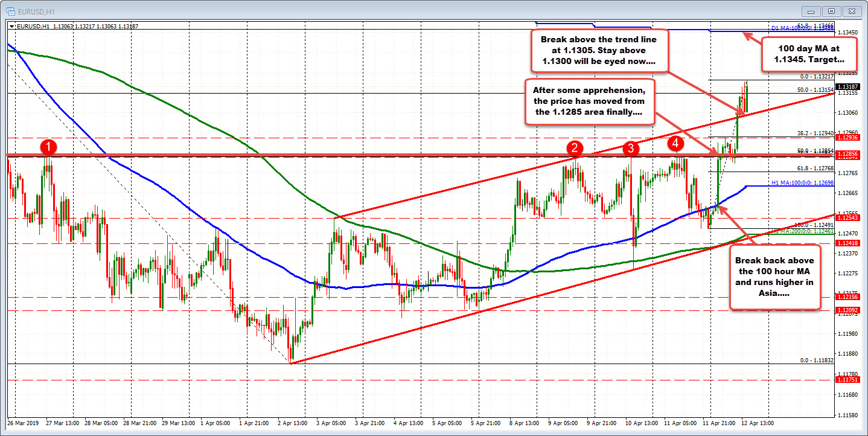The width and height of the screenshot is (868, 436).
Task: Select the H1 MA:100:0:0: 1.12698 label
Action: pos(802,183)
